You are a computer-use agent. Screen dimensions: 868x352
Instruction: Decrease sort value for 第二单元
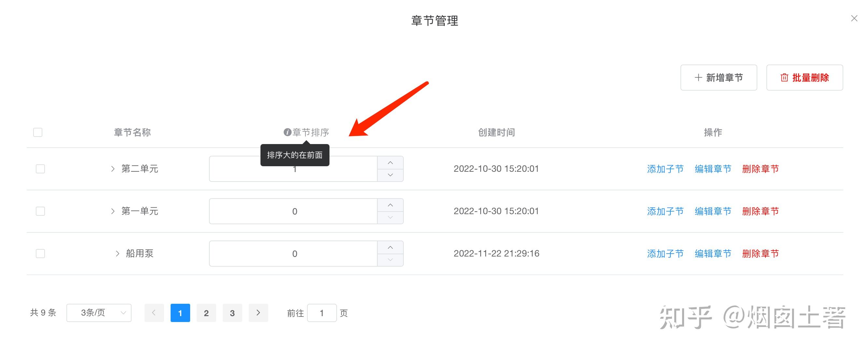click(x=390, y=175)
